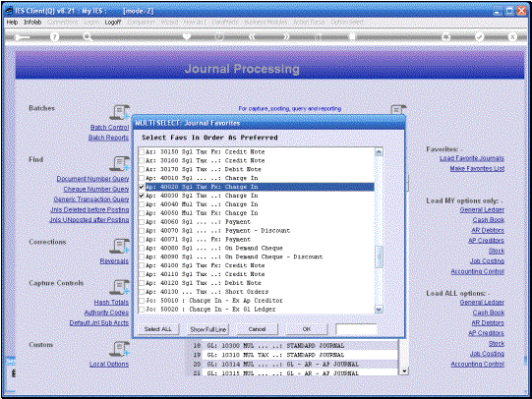This screenshot has height=399, width=532.
Task: Open the question mark help icon
Action: [54, 37]
